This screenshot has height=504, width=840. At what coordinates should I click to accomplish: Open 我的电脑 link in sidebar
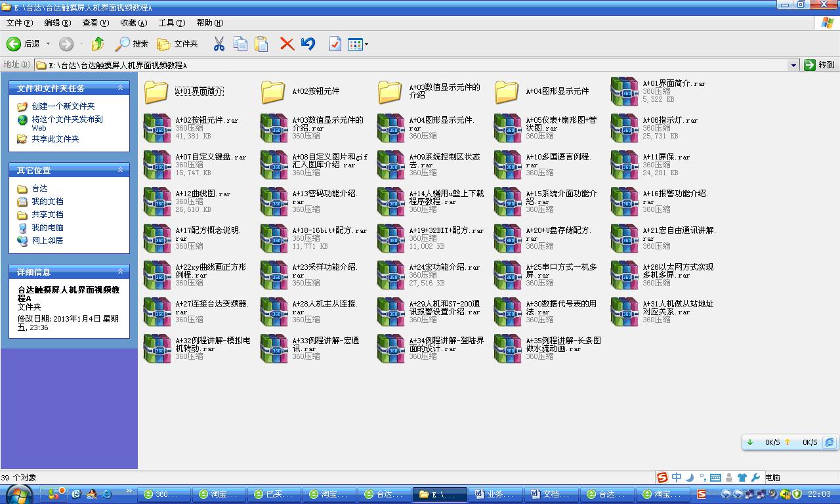tap(47, 228)
